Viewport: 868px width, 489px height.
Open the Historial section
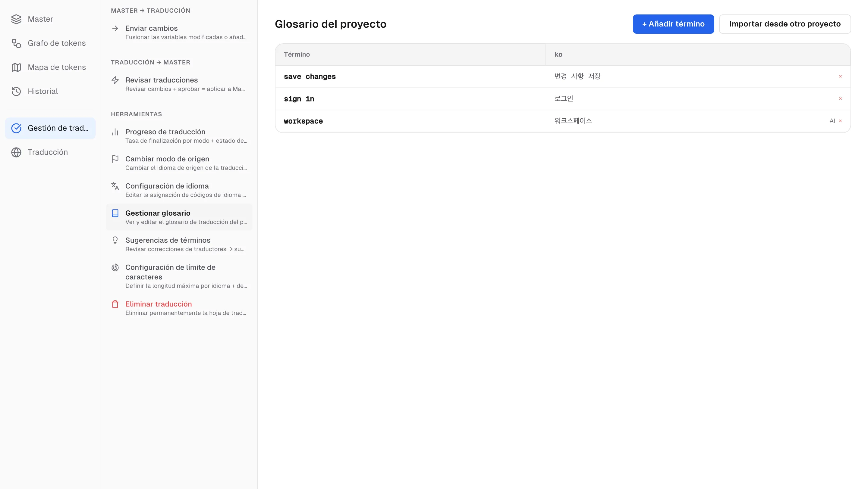click(x=51, y=92)
